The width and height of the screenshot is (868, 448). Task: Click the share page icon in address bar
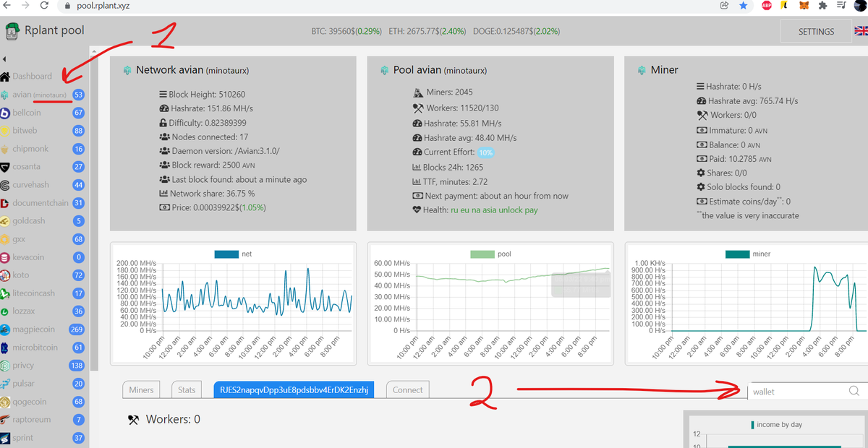[x=724, y=6]
